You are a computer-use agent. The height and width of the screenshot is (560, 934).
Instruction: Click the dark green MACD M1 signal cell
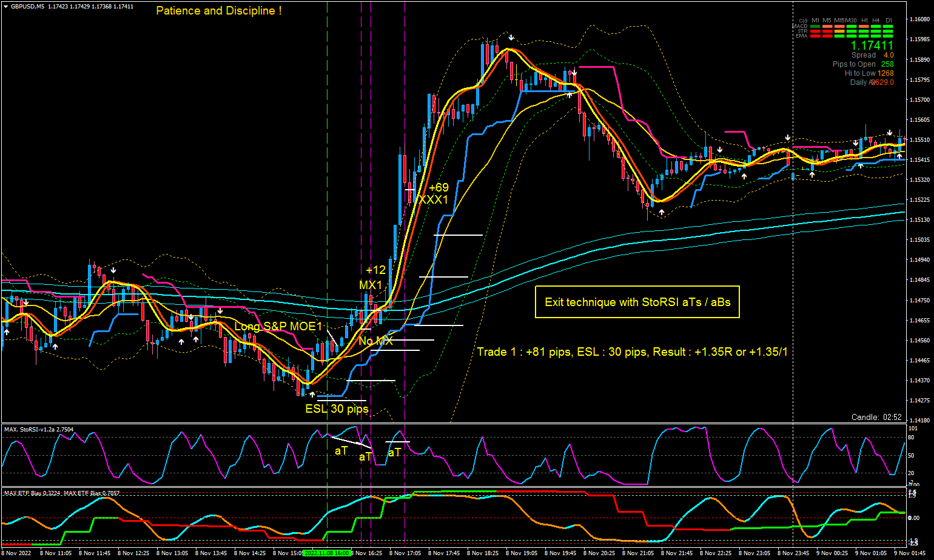tap(815, 27)
